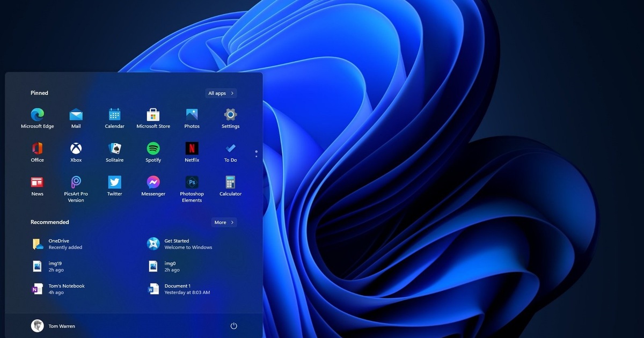Screen dimensions: 644x338
Task: Open the News app
Action: click(x=38, y=186)
